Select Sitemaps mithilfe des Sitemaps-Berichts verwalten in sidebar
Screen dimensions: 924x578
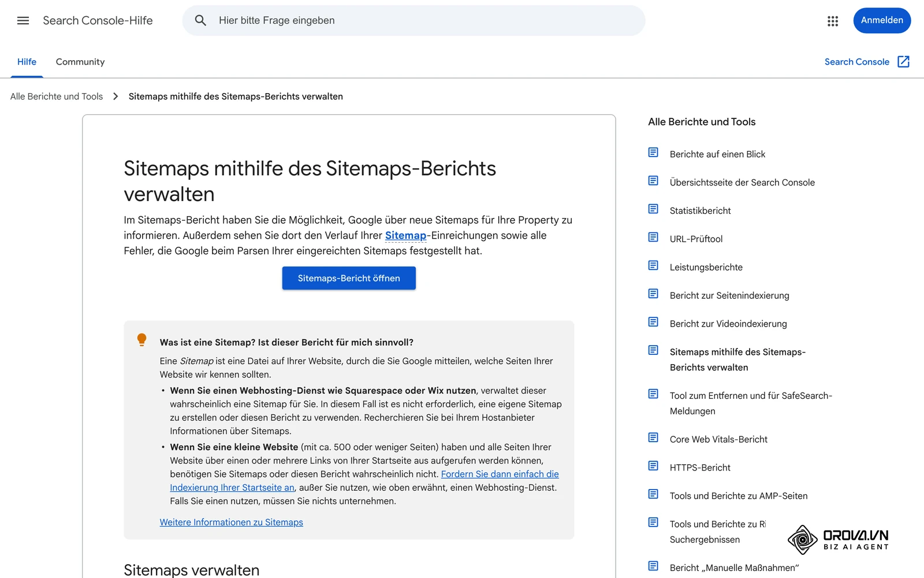pyautogui.click(x=737, y=360)
